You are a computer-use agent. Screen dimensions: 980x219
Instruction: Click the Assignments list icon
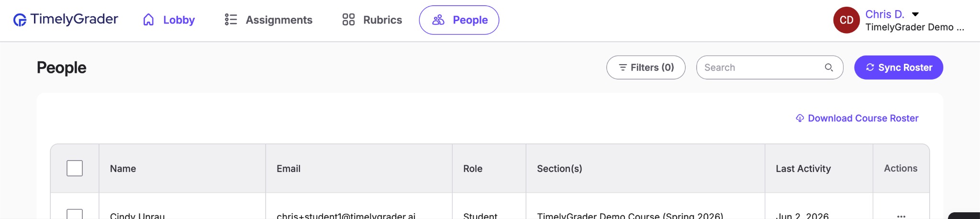tap(231, 20)
